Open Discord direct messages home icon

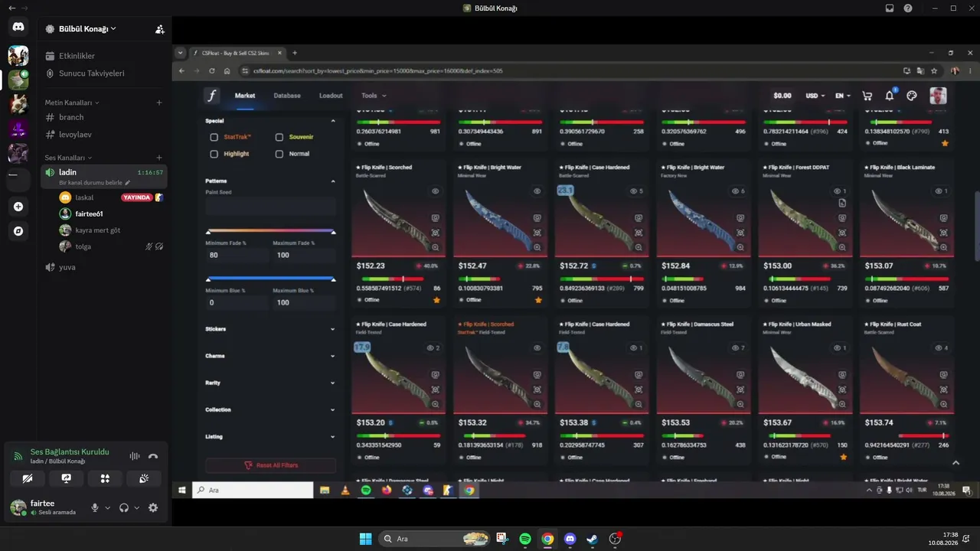click(x=18, y=27)
